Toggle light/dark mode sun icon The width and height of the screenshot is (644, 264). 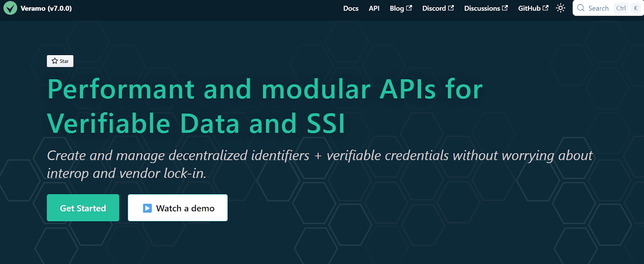coord(561,8)
